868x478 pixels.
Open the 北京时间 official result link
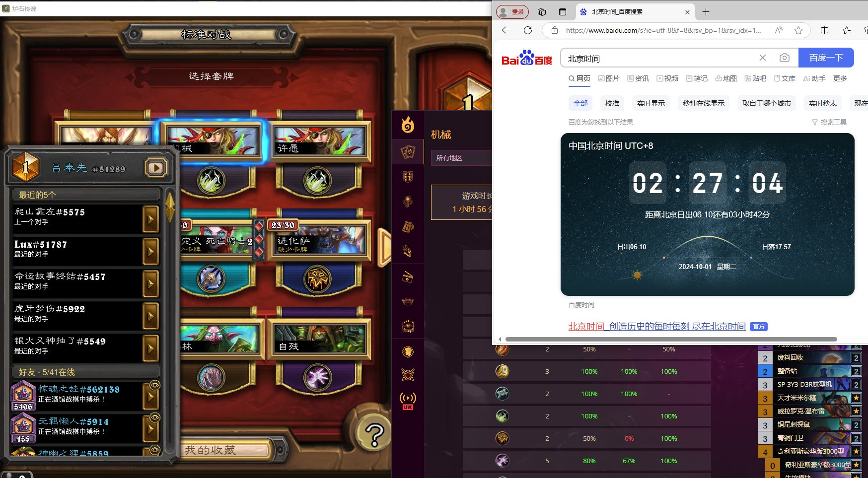657,326
